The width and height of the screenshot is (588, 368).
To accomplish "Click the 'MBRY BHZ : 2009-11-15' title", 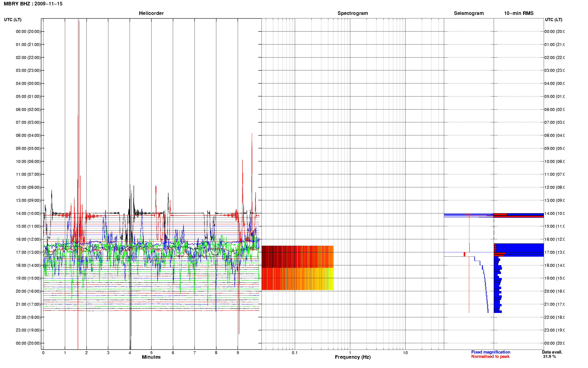I will click(33, 4).
